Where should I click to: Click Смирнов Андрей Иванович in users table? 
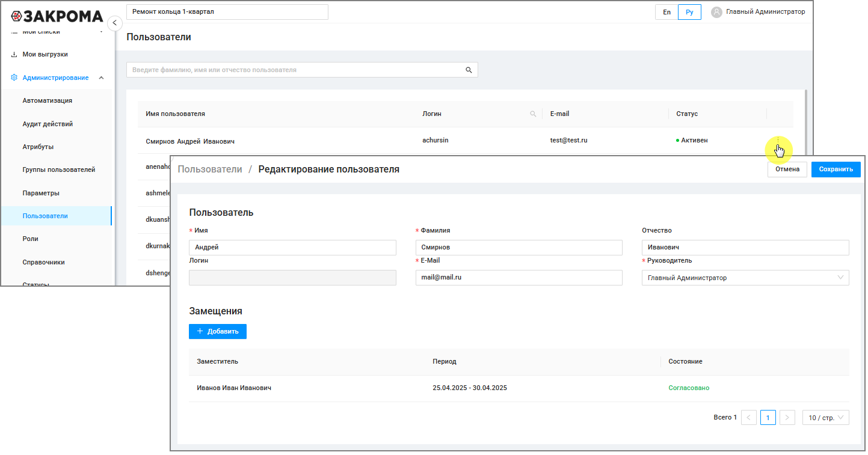coord(190,141)
